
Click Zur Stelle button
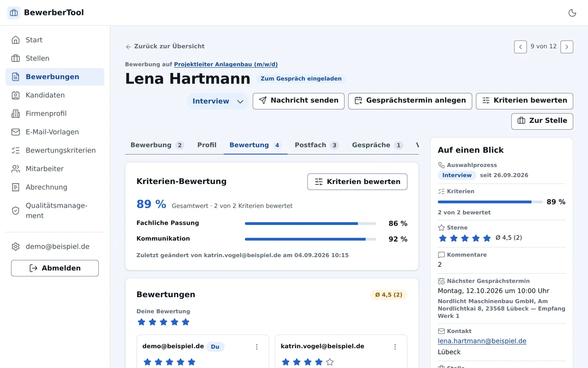(x=542, y=121)
